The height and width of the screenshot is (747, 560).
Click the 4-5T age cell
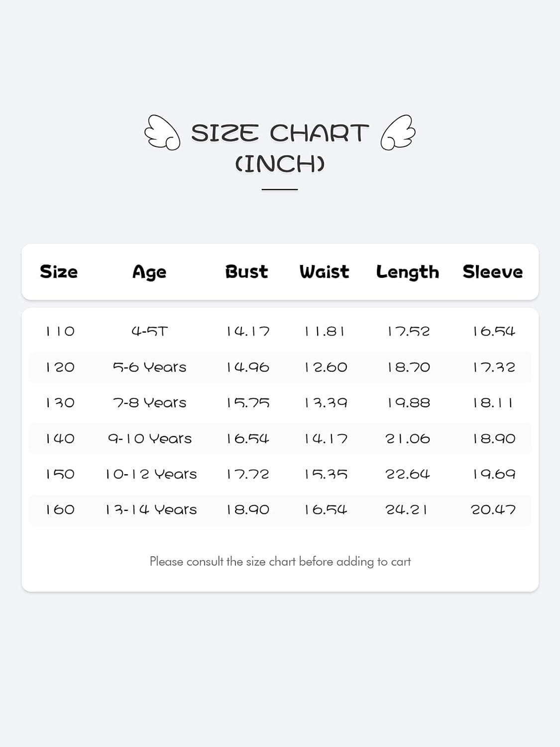pyautogui.click(x=149, y=332)
